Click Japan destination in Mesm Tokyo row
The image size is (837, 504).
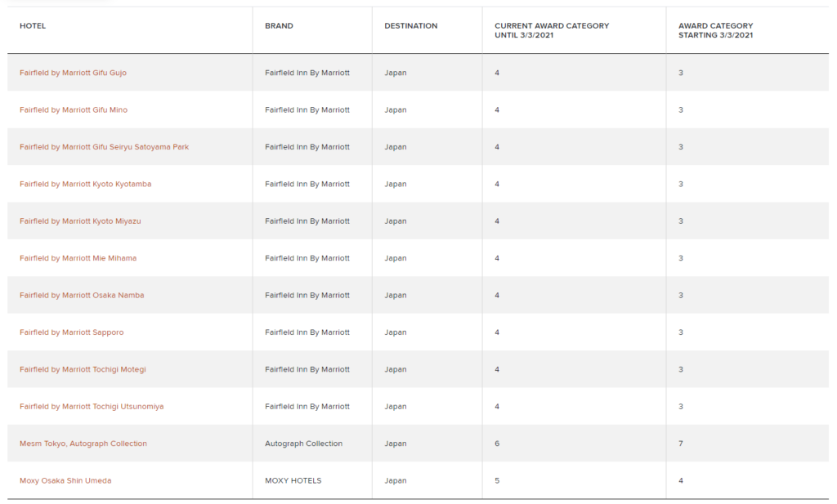click(396, 444)
